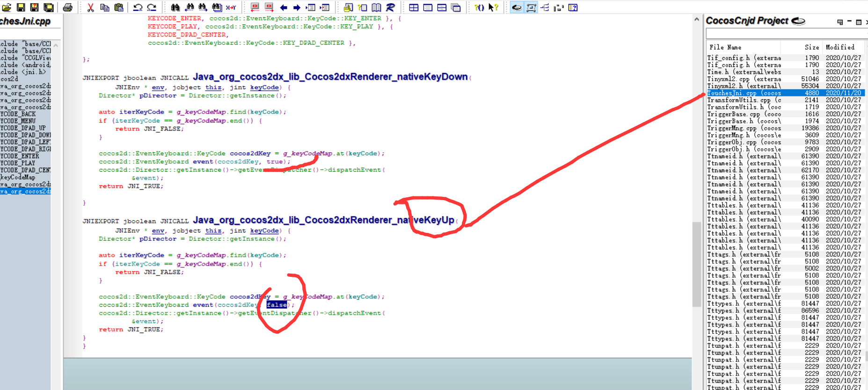Select YCODE_MENU symbol in left panel

point(18,121)
